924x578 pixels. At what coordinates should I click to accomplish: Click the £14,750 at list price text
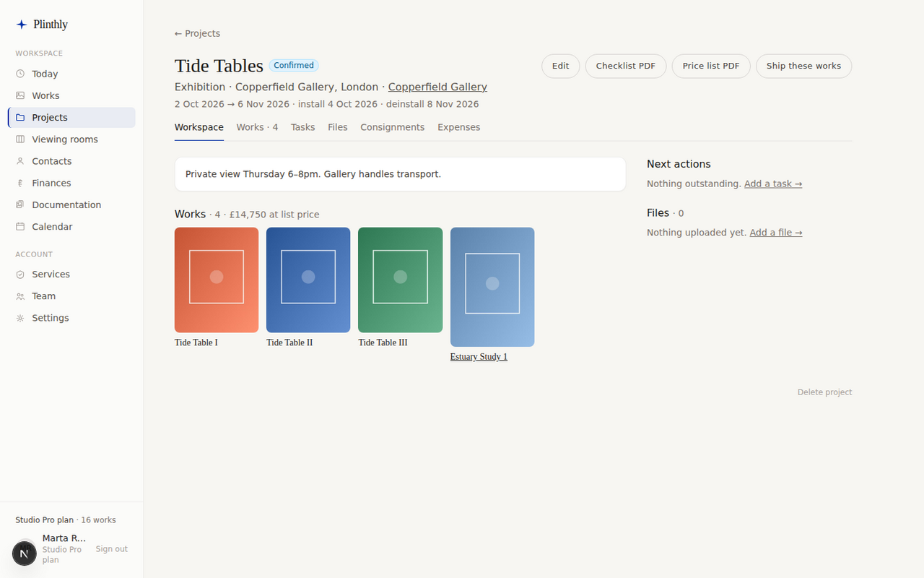pos(274,215)
